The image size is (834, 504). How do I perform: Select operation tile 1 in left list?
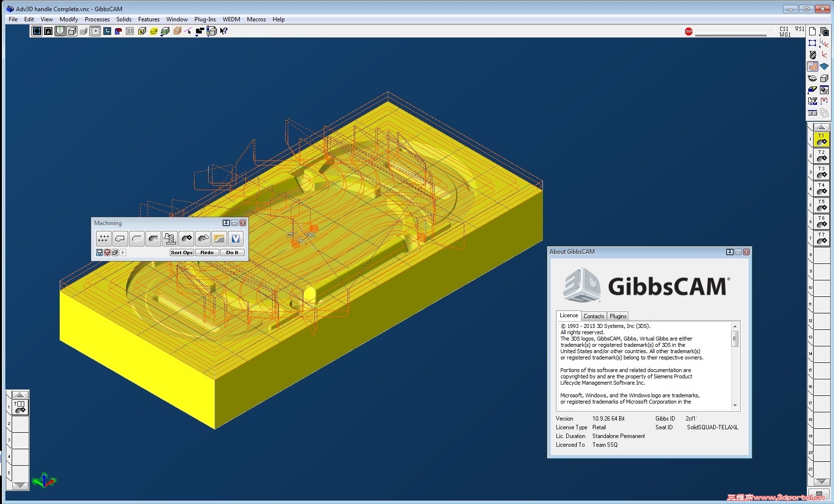(x=20, y=407)
